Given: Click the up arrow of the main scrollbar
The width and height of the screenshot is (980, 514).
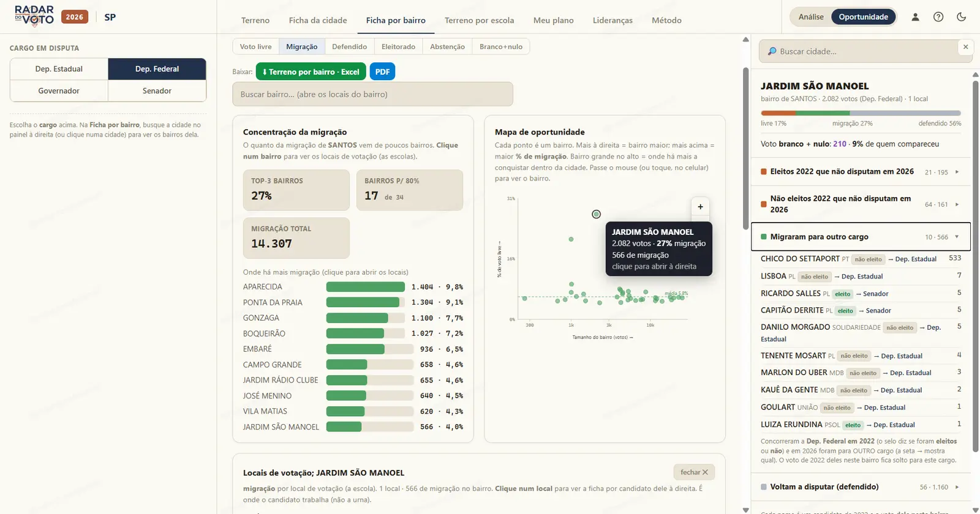Looking at the screenshot, I should click(x=745, y=40).
